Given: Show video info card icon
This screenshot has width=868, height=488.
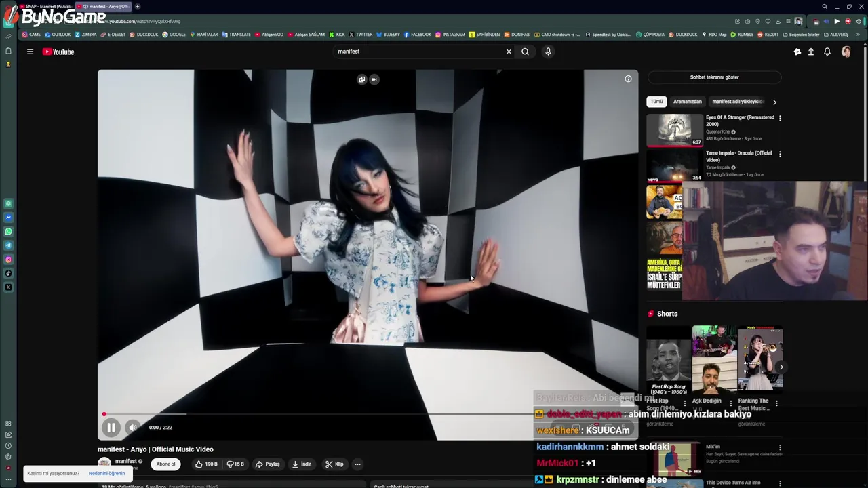Looking at the screenshot, I should point(628,79).
